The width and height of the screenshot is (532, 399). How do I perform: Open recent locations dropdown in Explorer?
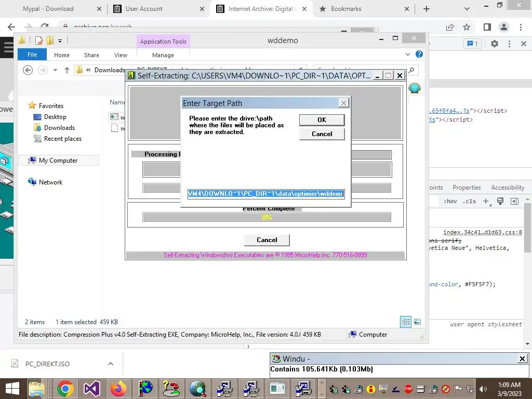pyautogui.click(x=55, y=70)
